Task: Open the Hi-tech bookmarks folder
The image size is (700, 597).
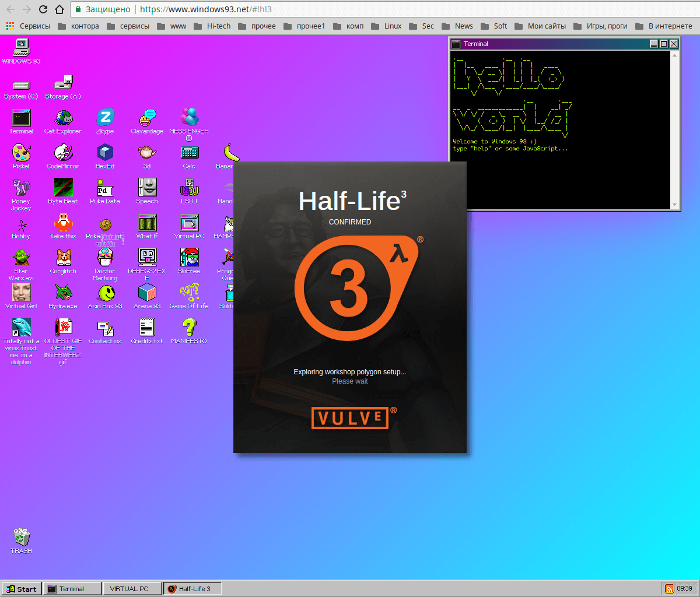Action: (x=212, y=26)
